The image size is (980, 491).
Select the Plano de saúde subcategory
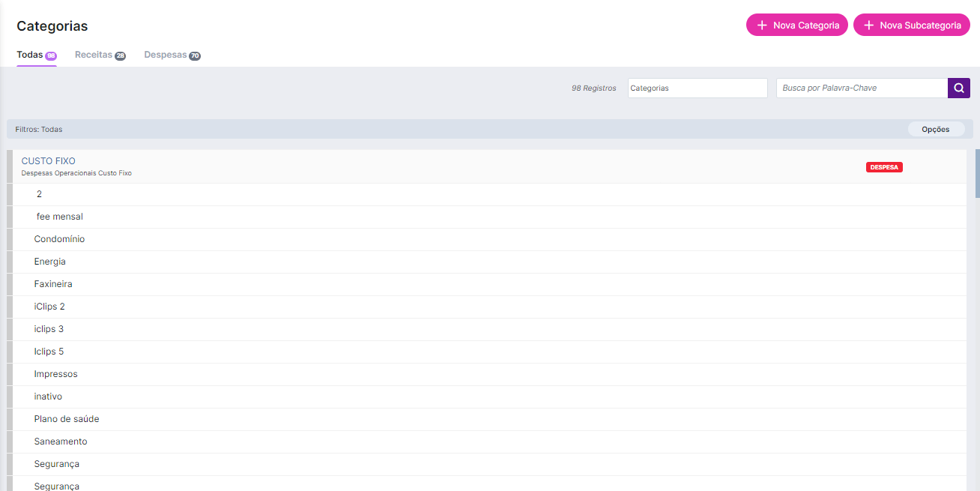pyautogui.click(x=67, y=418)
